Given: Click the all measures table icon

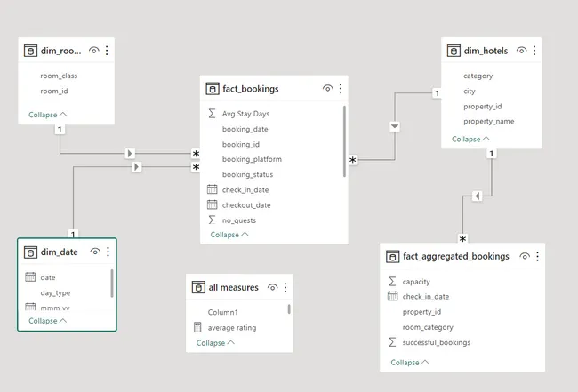Looking at the screenshot, I should 198,287.
